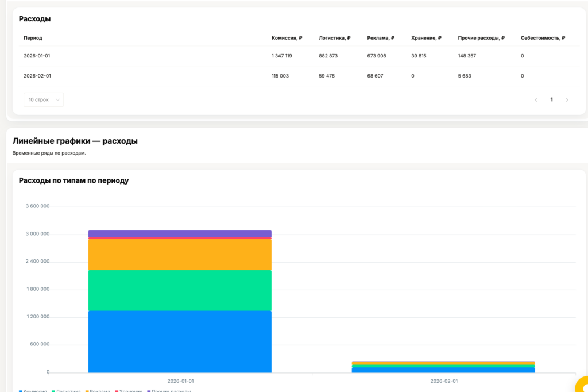
Task: Click the next page arrow in pagination
Action: [x=567, y=99]
